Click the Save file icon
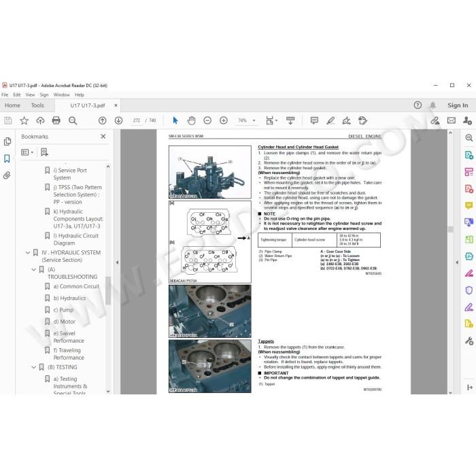This screenshot has height=476, width=476. coord(8,121)
